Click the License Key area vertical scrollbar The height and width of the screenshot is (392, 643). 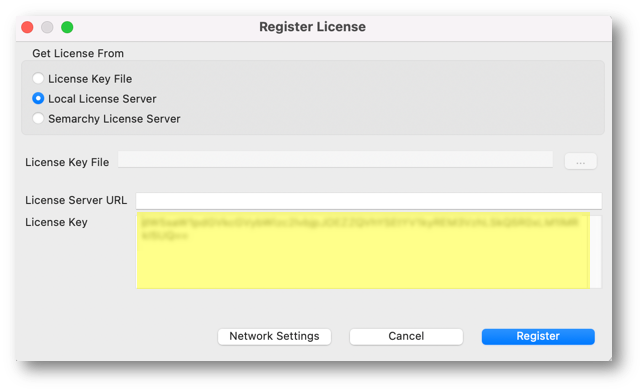596,252
